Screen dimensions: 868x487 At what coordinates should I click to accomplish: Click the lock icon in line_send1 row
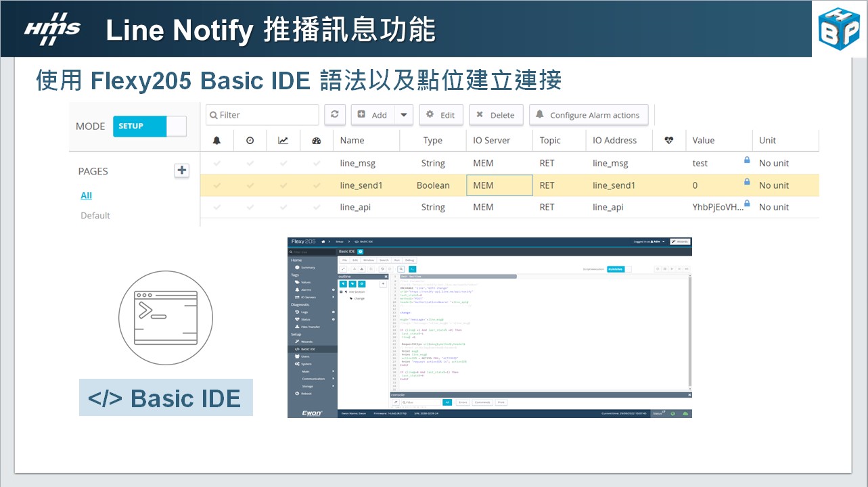tap(747, 182)
